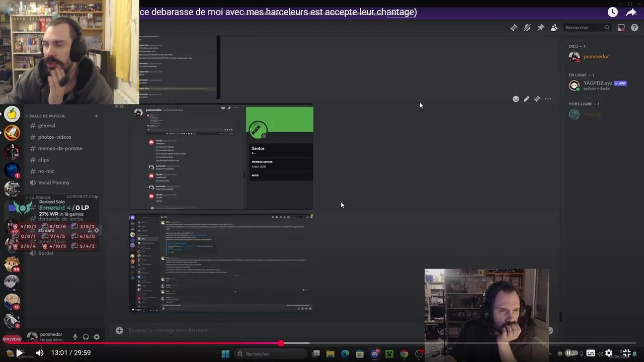Open more options ellipsis on message
Viewport: 644px width, 362px height.
[x=548, y=99]
